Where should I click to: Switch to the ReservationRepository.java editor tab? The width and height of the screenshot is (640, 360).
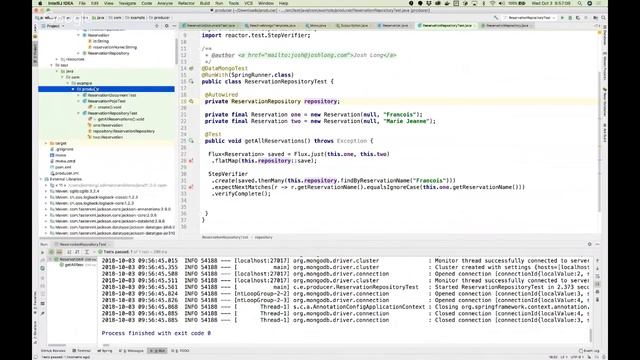coord(507,25)
